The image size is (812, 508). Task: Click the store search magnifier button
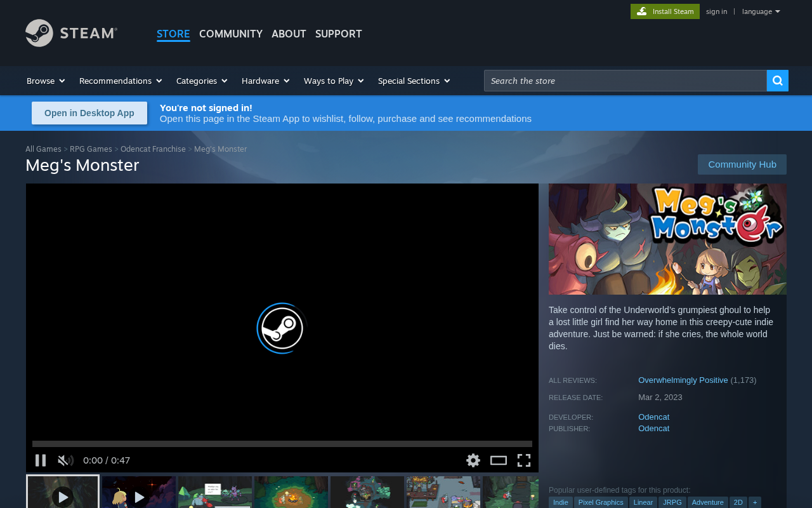click(x=778, y=81)
